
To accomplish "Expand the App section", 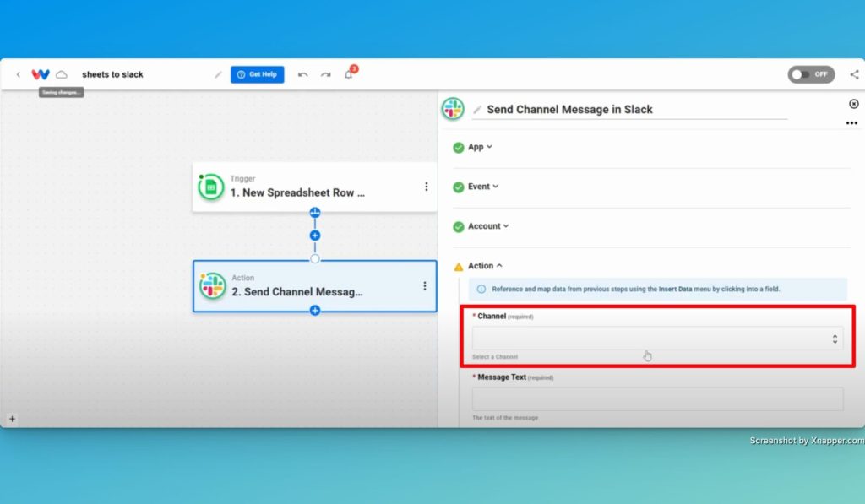I will click(x=480, y=147).
